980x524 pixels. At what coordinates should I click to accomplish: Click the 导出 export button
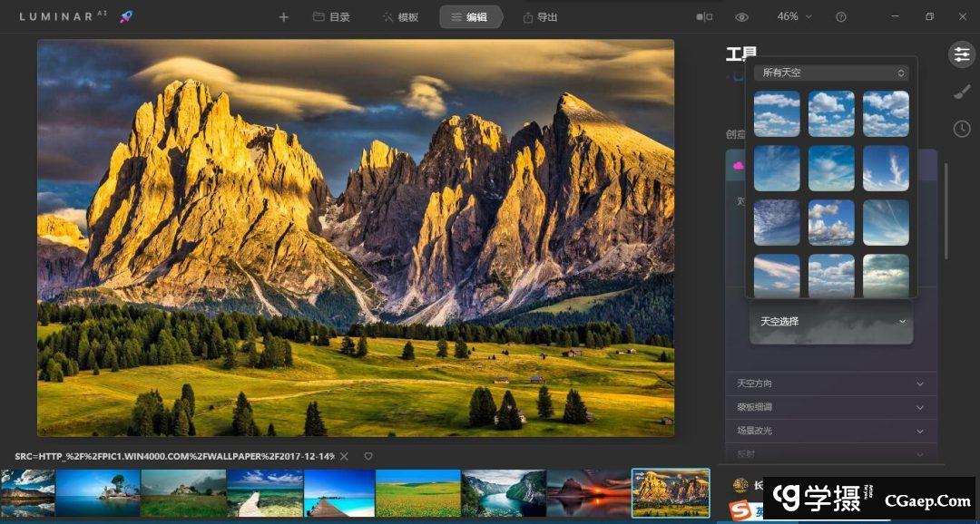point(540,17)
